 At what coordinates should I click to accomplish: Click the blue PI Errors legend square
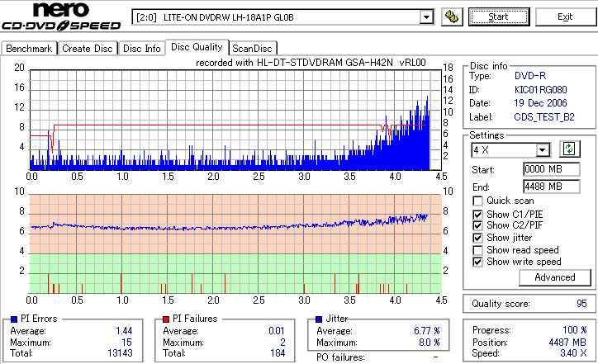point(14,319)
